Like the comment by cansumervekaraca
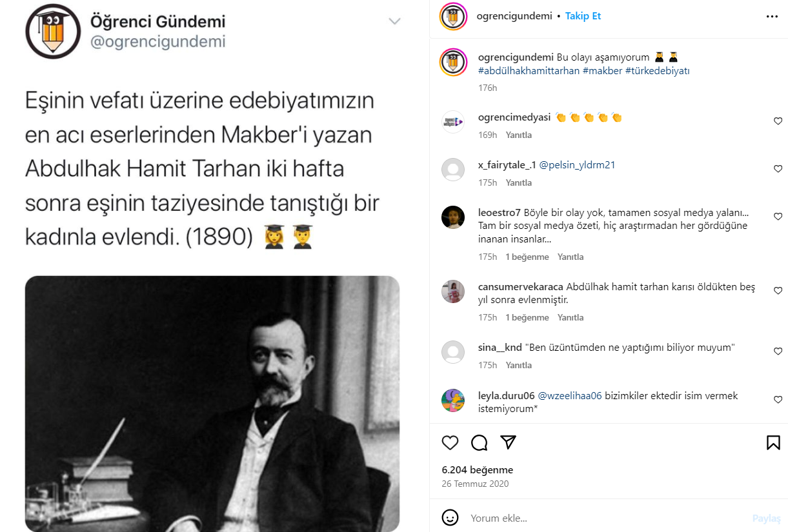 click(x=778, y=291)
